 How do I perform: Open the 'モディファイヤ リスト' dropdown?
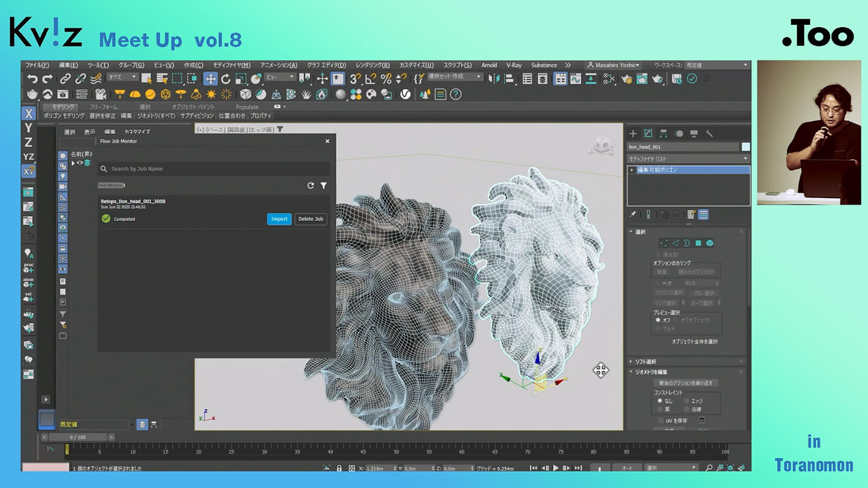pos(688,158)
